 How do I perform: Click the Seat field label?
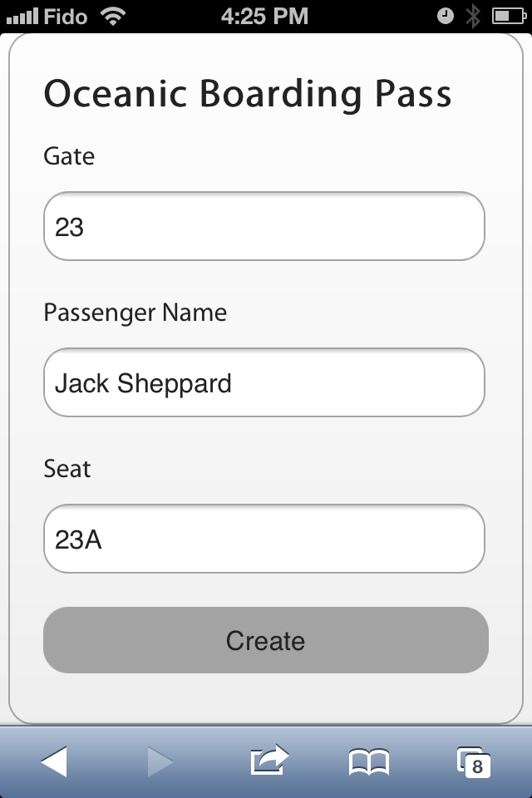tap(67, 469)
